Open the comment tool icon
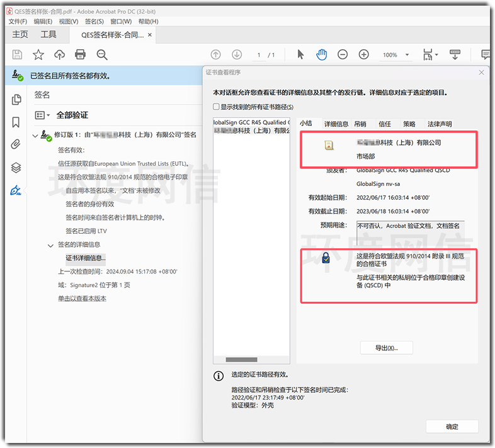 coord(486,55)
